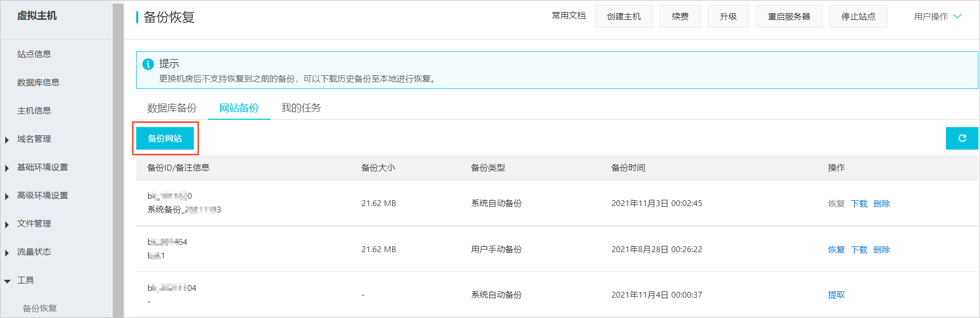Click the sidebar vertical scrollbar
980x318 pixels.
tap(118, 160)
